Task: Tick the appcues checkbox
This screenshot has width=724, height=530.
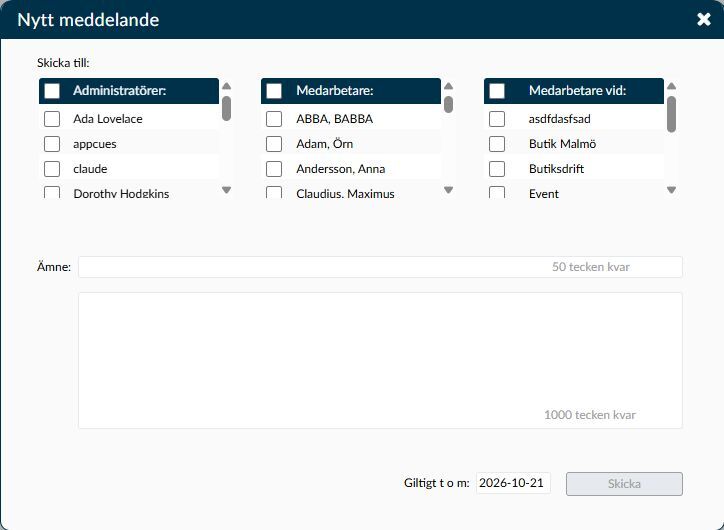Action: (x=52, y=144)
